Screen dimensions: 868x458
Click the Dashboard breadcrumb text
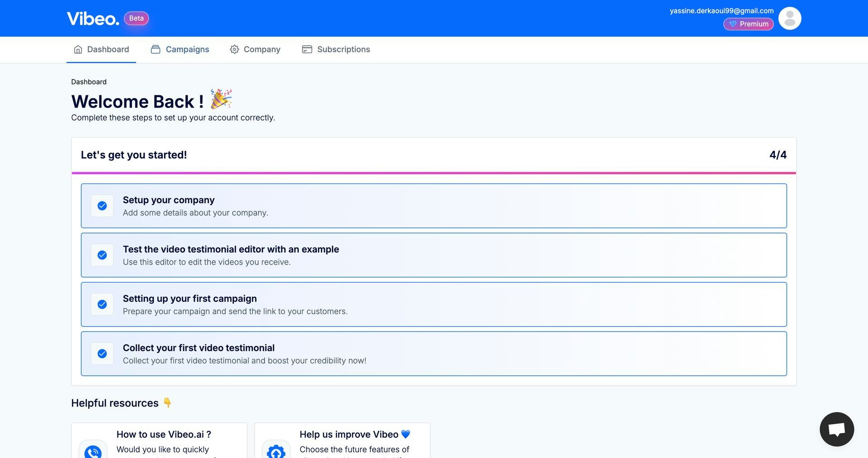tap(89, 82)
